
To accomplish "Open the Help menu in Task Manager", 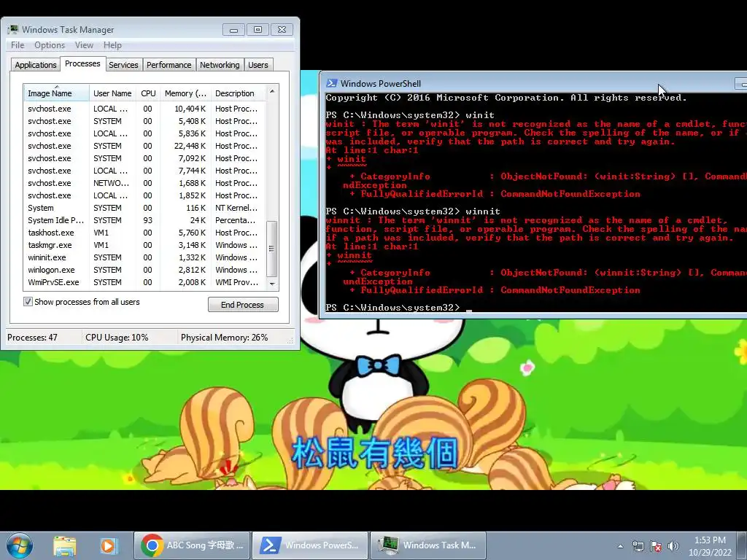I will tap(112, 45).
